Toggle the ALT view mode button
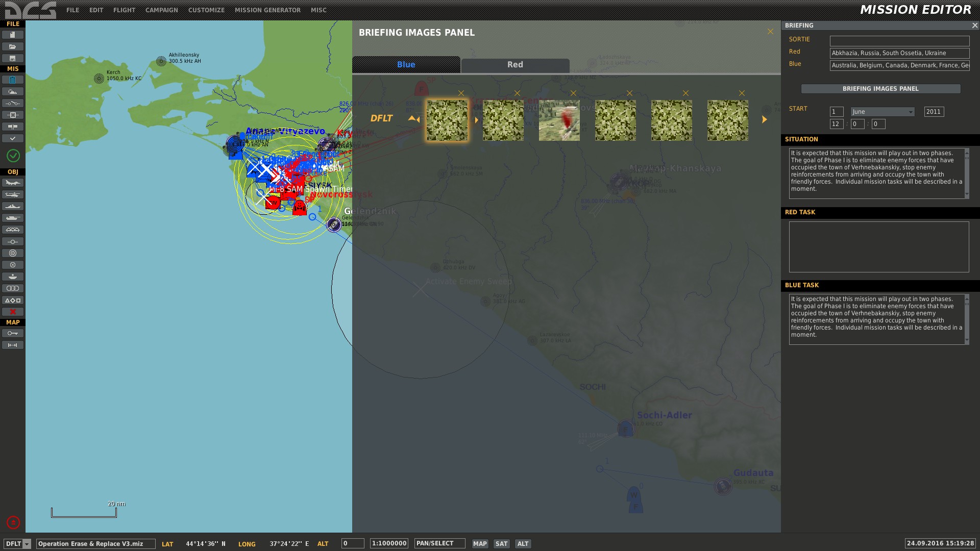Image resolution: width=980 pixels, height=551 pixels. coord(523,544)
